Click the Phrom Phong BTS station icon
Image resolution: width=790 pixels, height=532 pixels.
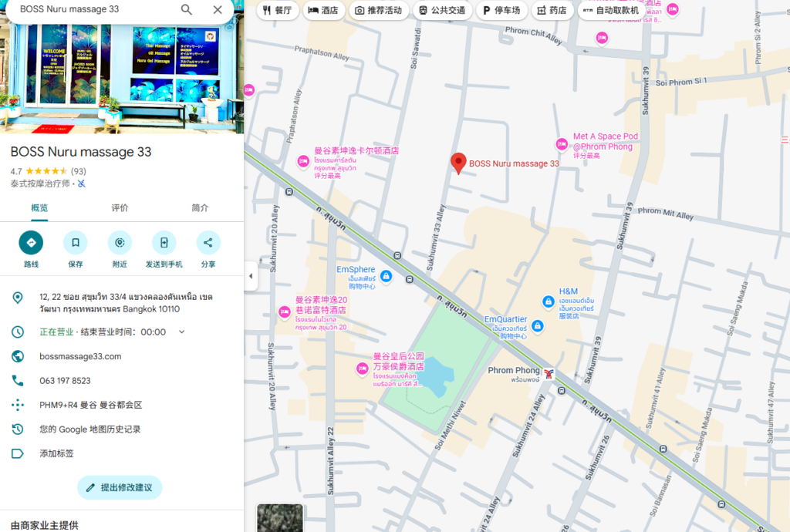point(549,373)
